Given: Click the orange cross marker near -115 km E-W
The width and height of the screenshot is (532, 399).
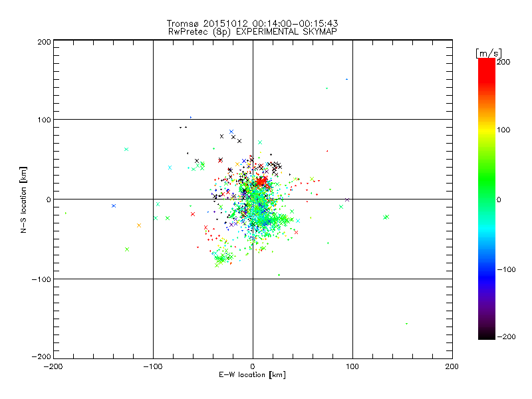Looking at the screenshot, I should click(139, 225).
